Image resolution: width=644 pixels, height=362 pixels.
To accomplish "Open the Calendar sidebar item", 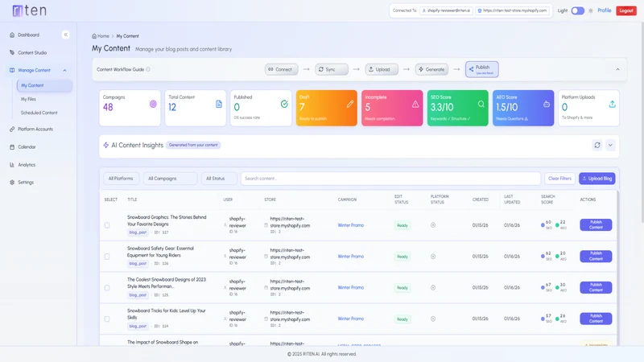I will [x=27, y=147].
